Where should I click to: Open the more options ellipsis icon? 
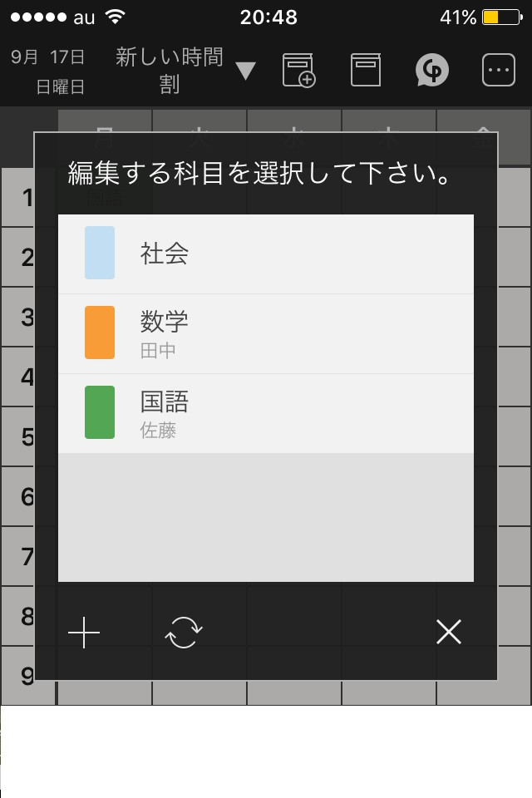click(499, 71)
